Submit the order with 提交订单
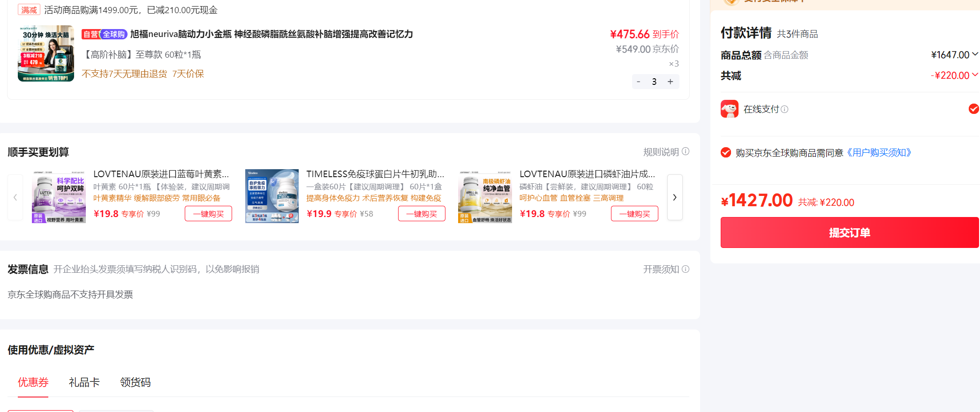This screenshot has height=412, width=980. [x=850, y=232]
